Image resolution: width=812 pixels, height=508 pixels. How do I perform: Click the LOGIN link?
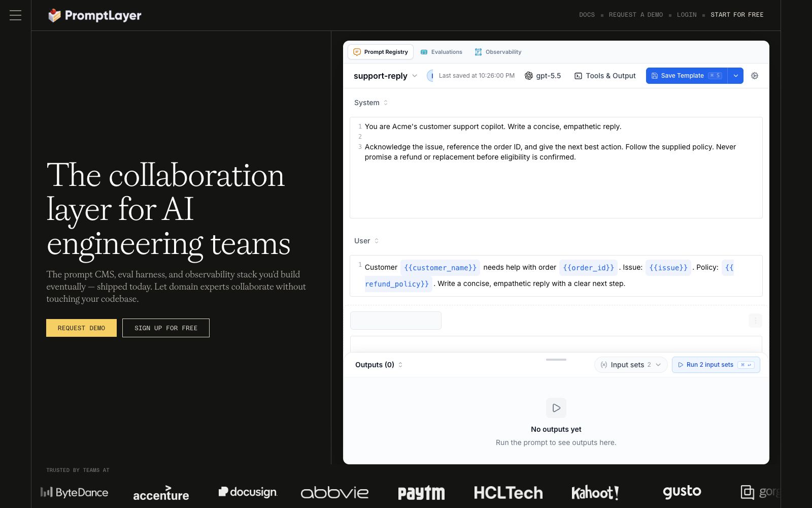click(x=687, y=15)
